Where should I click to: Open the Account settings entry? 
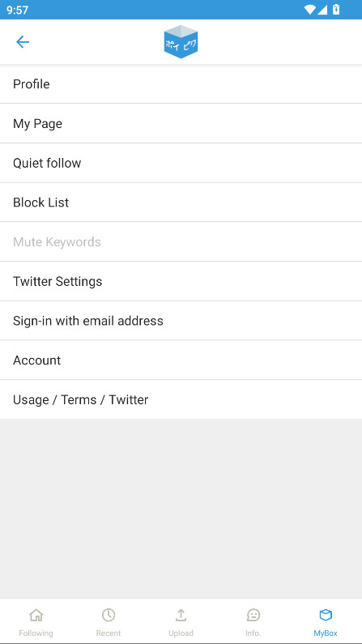pyautogui.click(x=181, y=360)
